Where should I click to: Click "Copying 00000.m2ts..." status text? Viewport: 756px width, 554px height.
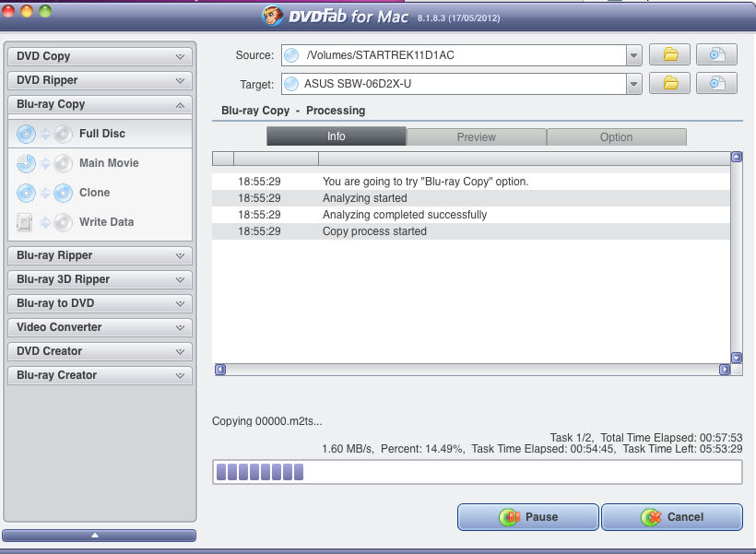pyautogui.click(x=266, y=421)
